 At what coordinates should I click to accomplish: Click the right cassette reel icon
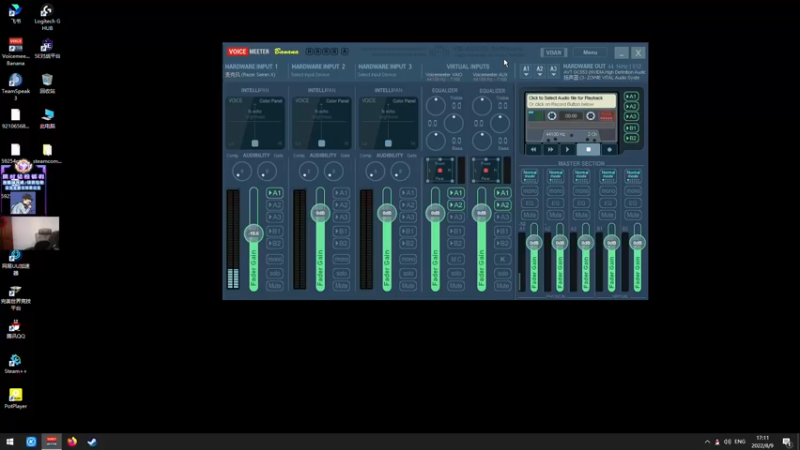[x=590, y=116]
